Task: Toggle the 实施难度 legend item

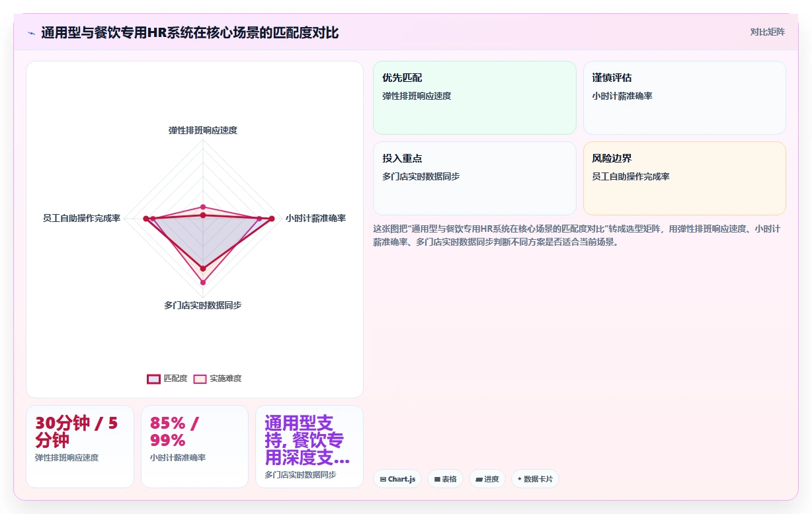Action: (x=218, y=379)
